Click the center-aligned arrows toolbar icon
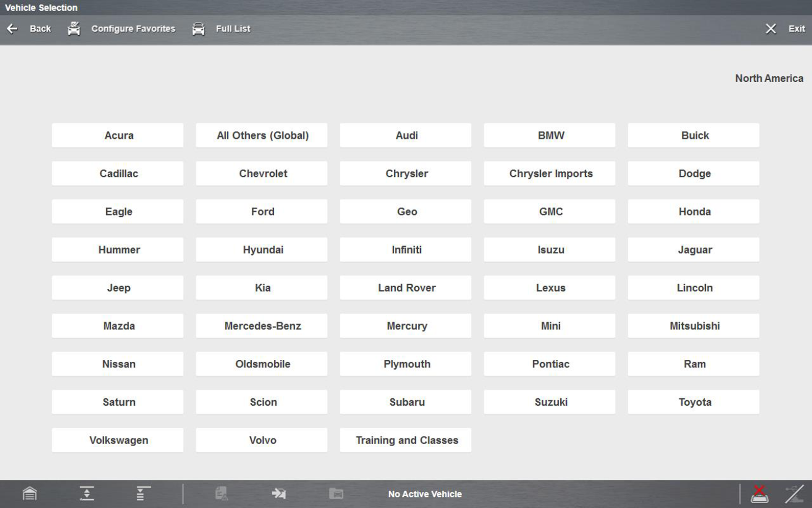Viewport: 812px width, 508px height. (x=87, y=494)
